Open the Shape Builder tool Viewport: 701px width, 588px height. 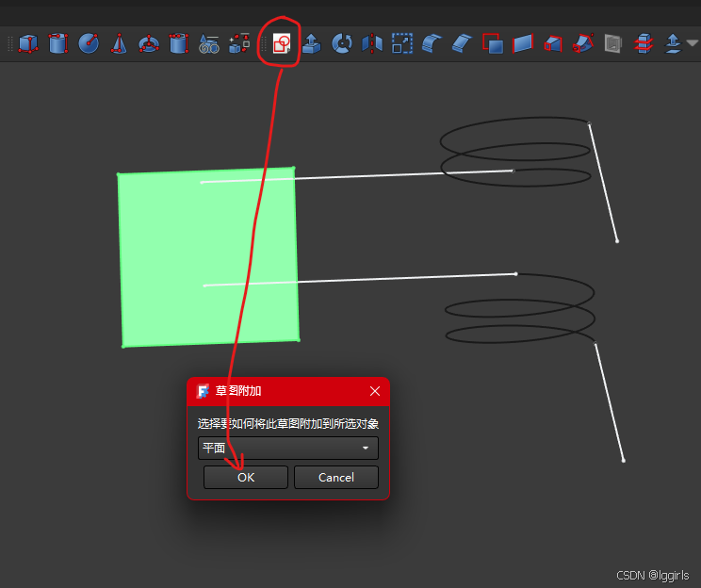pyautogui.click(x=239, y=44)
